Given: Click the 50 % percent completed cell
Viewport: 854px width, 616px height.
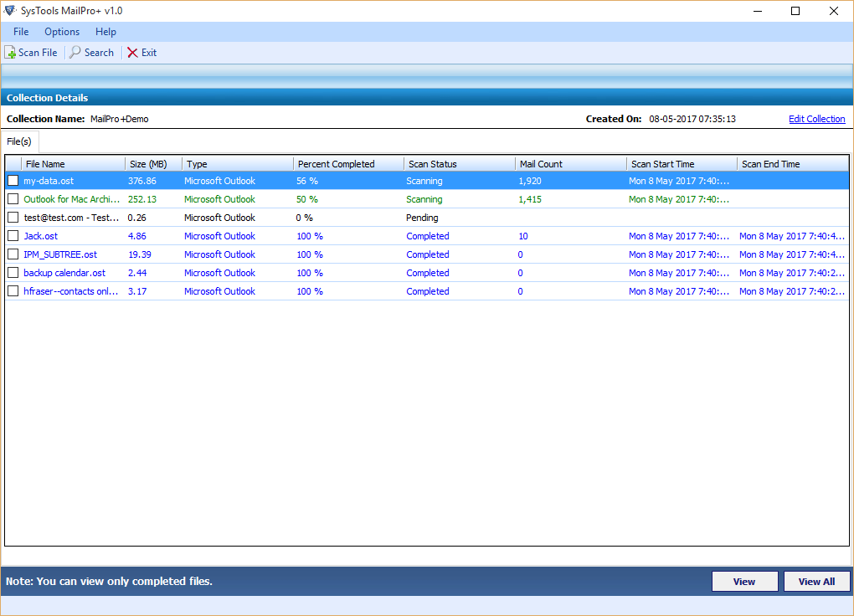Looking at the screenshot, I should click(x=307, y=199).
